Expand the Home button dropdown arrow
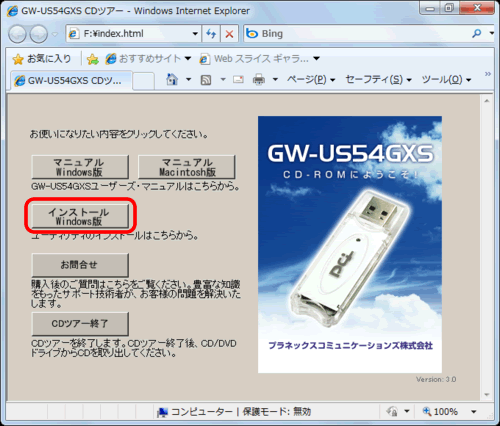Image resolution: width=500 pixels, height=426 pixels. click(x=188, y=80)
